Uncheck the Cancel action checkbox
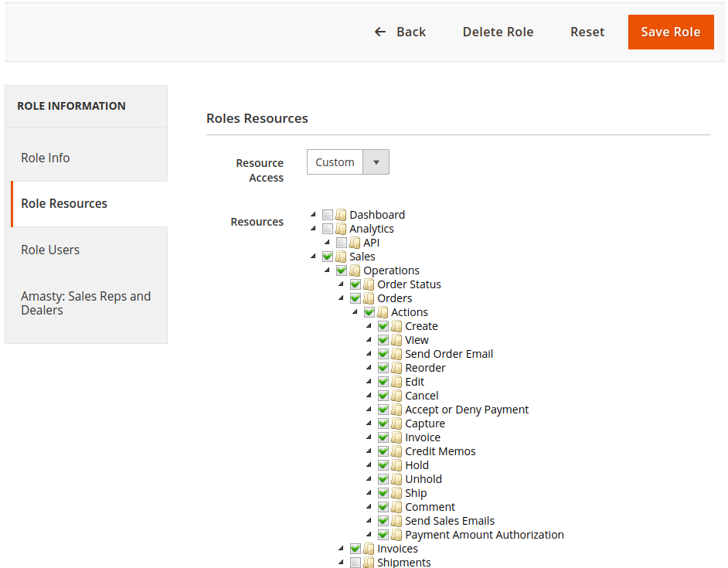The width and height of the screenshot is (728, 568). (383, 396)
